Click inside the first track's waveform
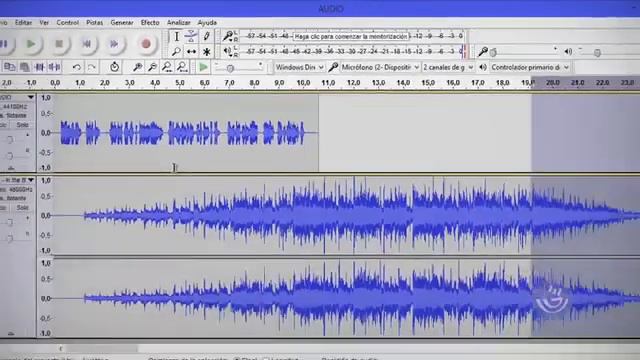Screen dimensions: 640x360 (x=186, y=133)
